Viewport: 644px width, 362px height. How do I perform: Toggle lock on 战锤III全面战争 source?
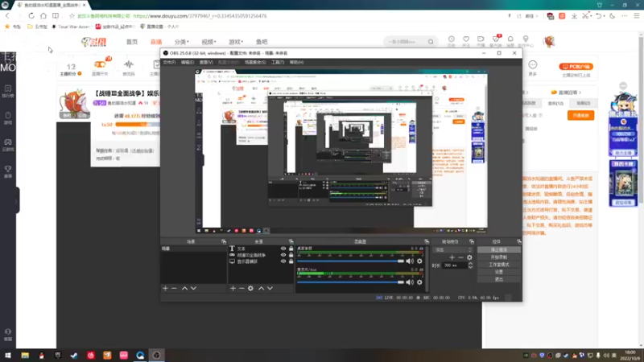click(291, 255)
